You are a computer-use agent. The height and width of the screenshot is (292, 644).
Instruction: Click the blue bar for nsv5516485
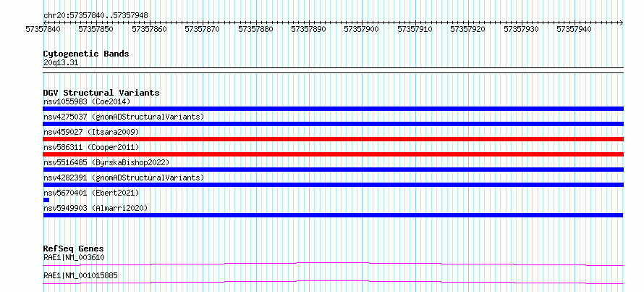[x=333, y=170]
